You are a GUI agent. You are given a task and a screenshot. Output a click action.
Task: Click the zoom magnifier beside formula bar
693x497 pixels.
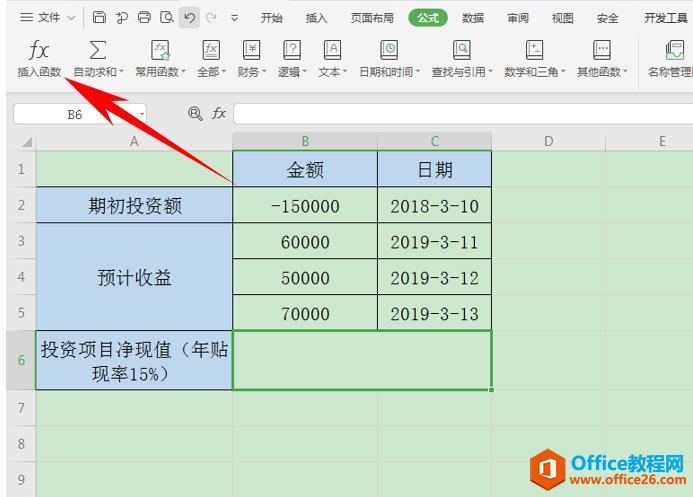point(195,114)
